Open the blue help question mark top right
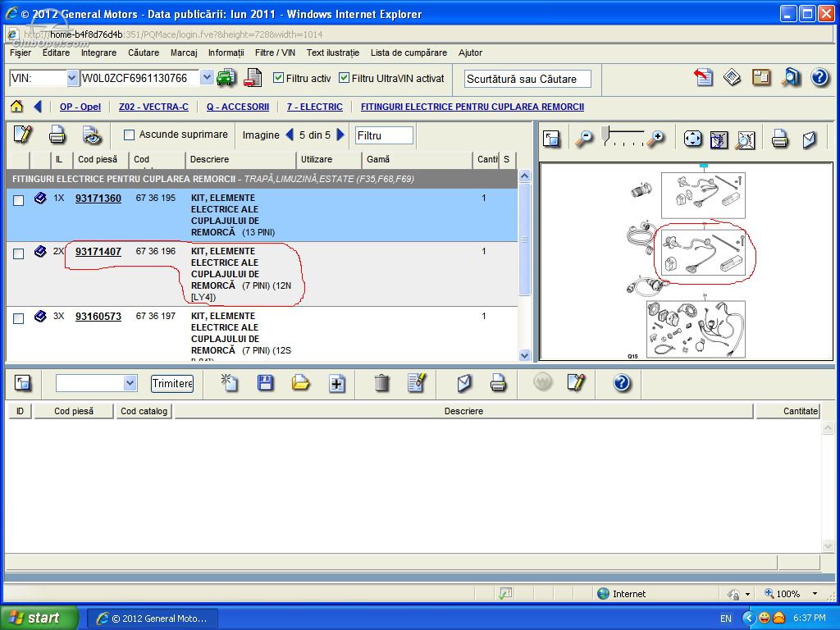 (819, 78)
